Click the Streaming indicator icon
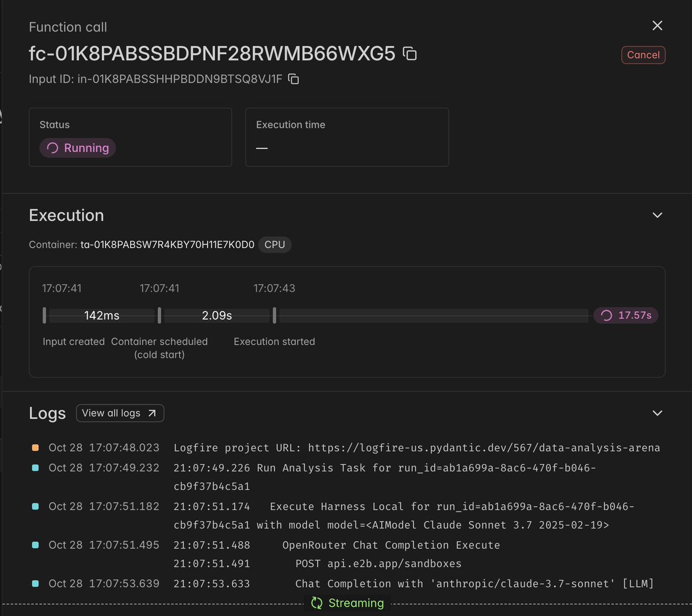This screenshot has width=692, height=616. tap(317, 603)
